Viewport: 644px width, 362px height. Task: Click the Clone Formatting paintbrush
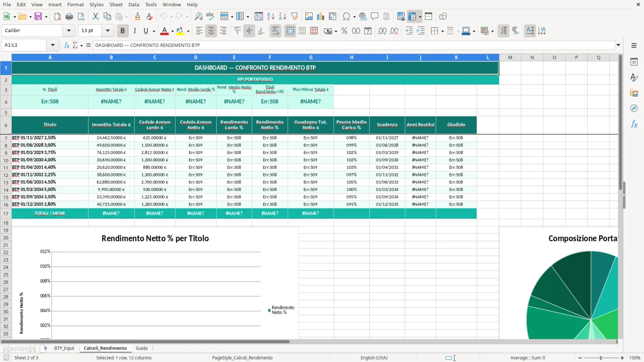[x=137, y=17]
